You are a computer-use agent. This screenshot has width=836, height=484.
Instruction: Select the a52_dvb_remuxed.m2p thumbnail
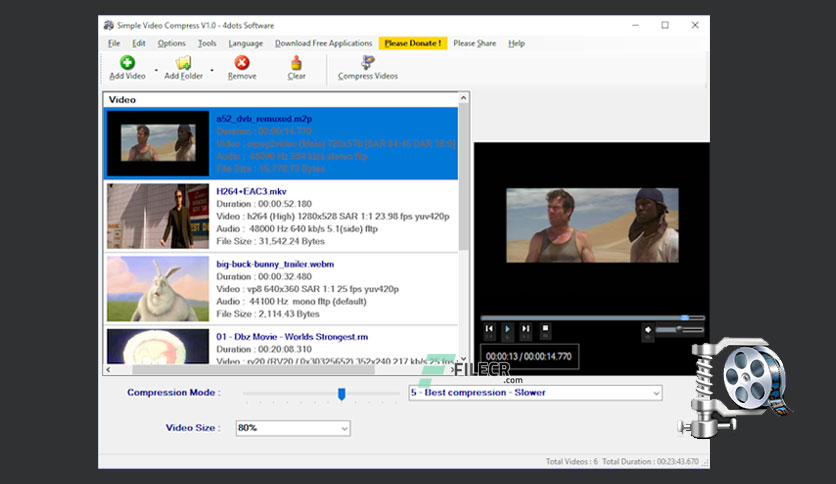[x=158, y=143]
